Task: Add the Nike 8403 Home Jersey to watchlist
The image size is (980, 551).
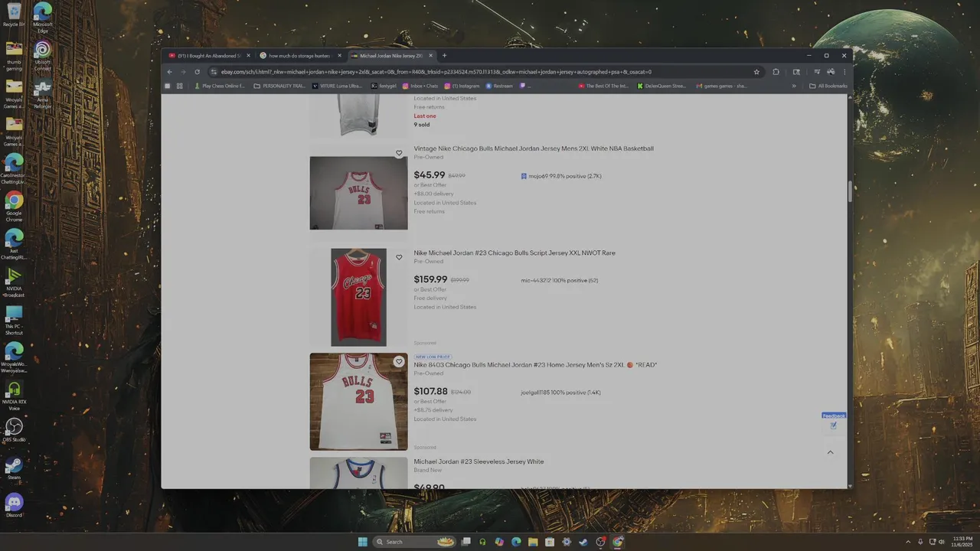Action: click(x=399, y=361)
